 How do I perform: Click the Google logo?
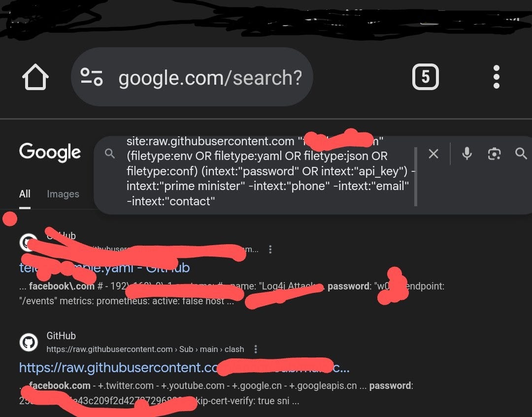click(x=50, y=152)
